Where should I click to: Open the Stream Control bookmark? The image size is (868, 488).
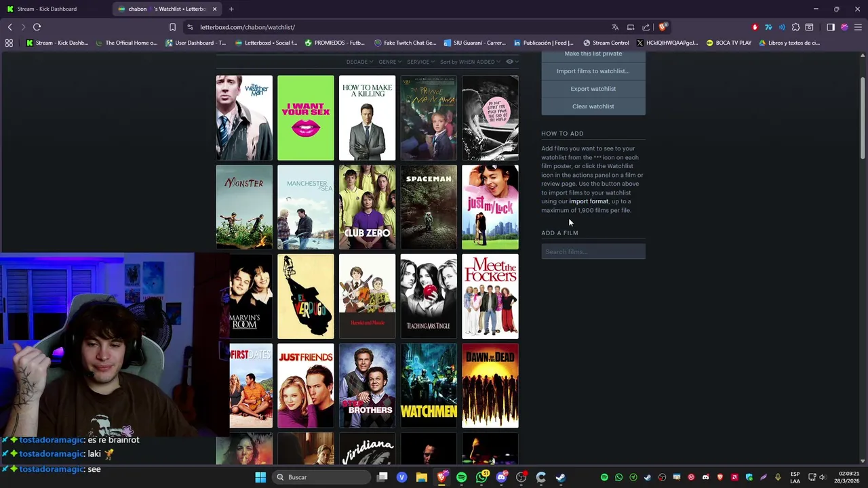click(x=606, y=43)
